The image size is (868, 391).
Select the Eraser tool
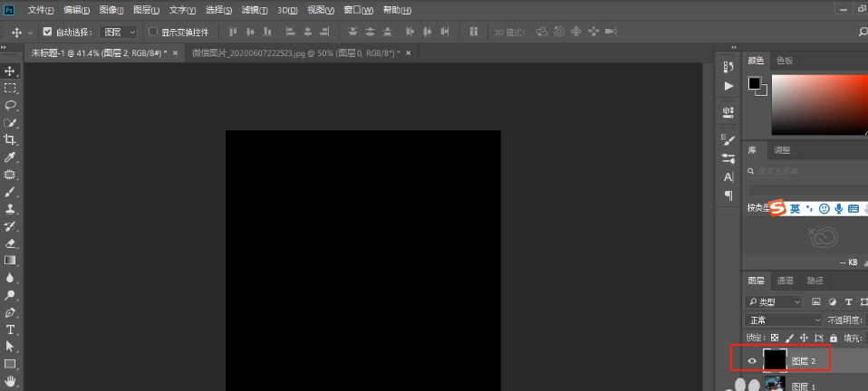click(x=10, y=243)
